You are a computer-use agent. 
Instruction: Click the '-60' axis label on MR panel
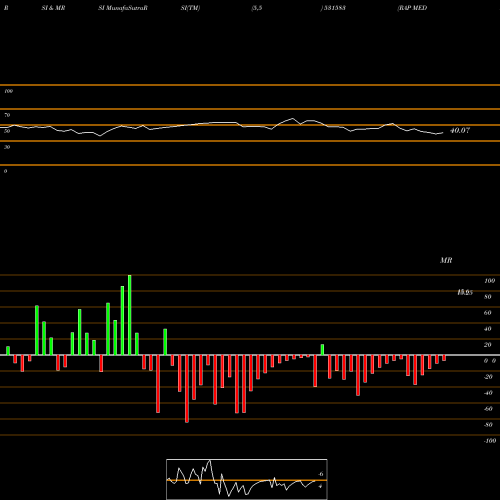[488, 409]
